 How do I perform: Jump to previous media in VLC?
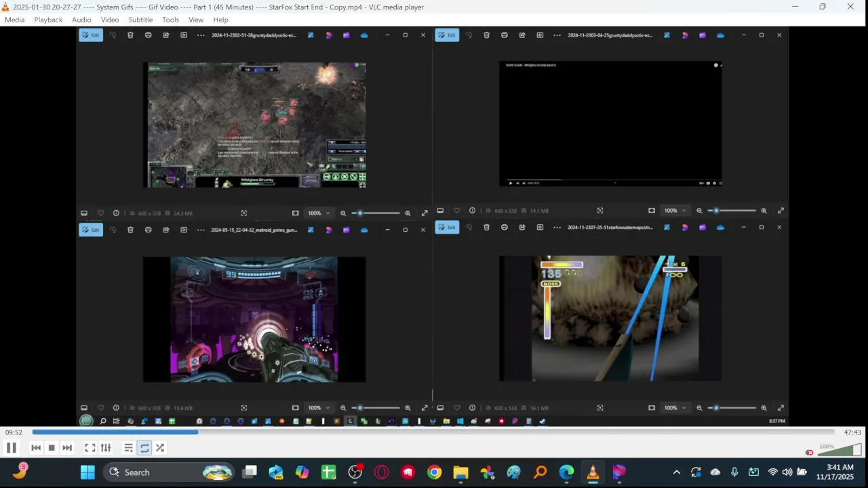pyautogui.click(x=36, y=447)
